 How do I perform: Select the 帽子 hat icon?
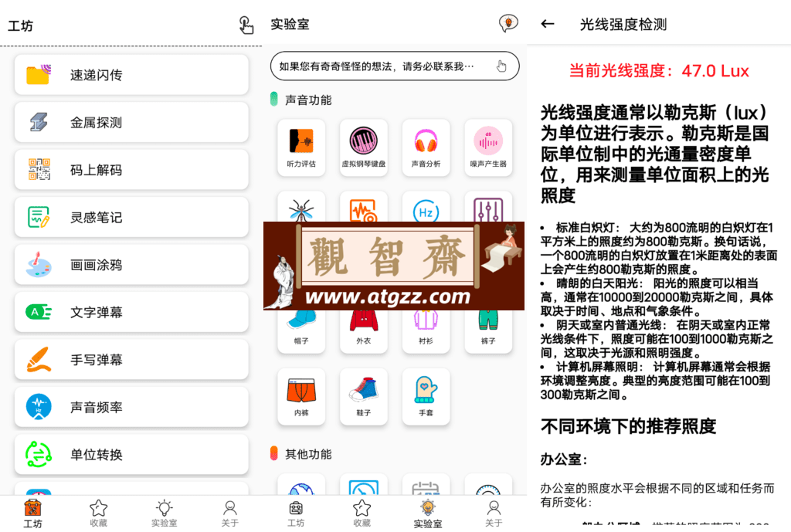tap(301, 330)
